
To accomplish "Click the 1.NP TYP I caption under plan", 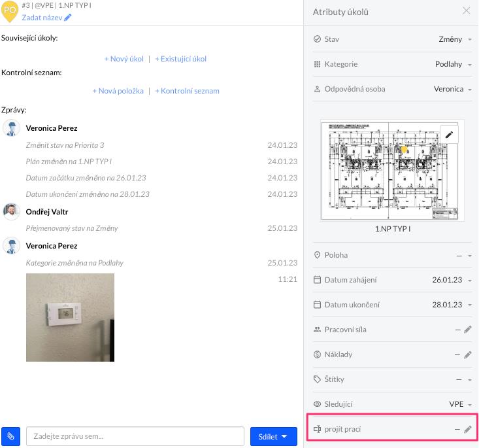I will 393,229.
